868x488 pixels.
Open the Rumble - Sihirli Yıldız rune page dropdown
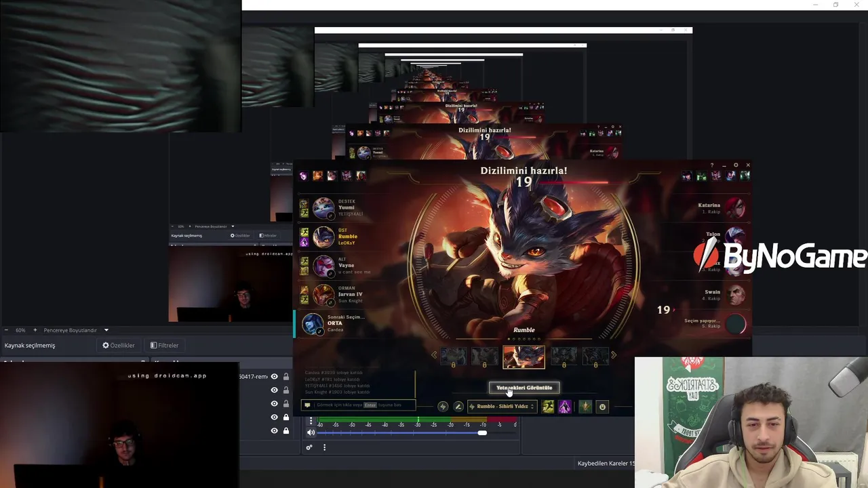502,407
